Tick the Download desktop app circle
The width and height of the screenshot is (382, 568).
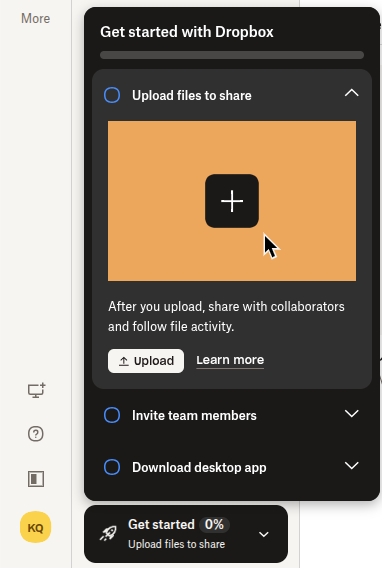click(x=112, y=467)
